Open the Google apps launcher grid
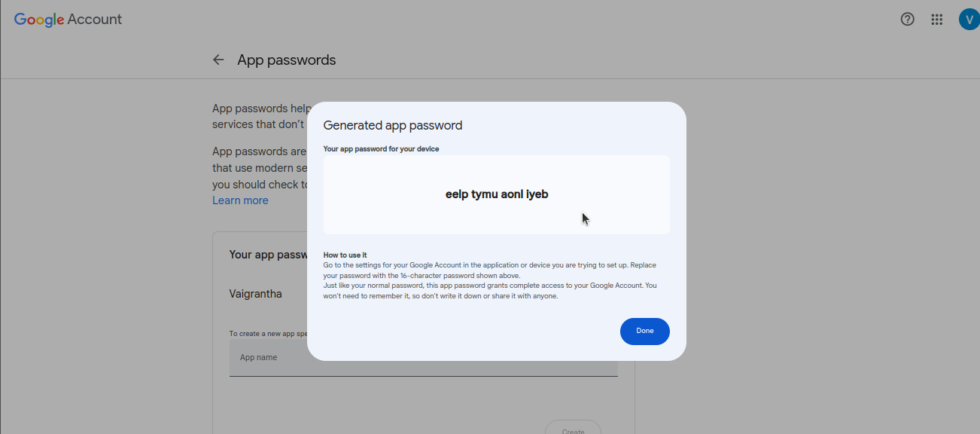 (x=936, y=19)
